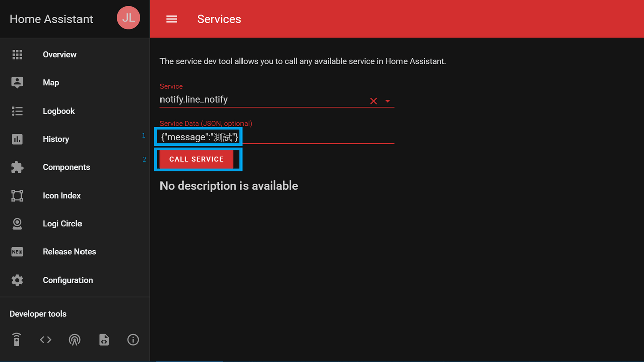Click the CALL SERVICE button
Screen dimensions: 644x362
(197, 159)
